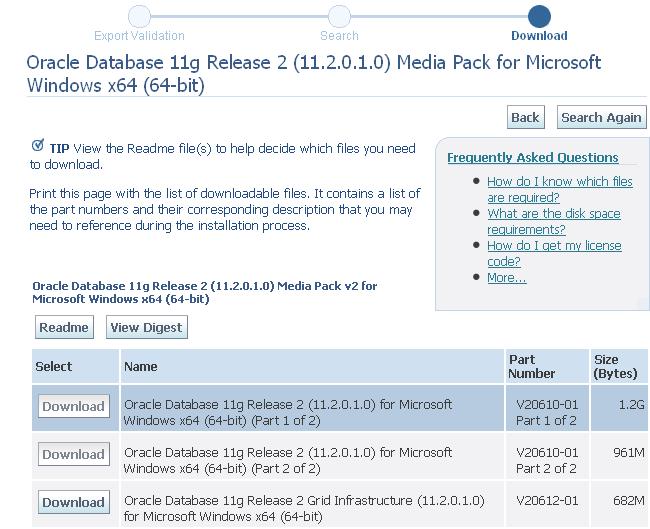This screenshot has height=529, width=650.
Task: Click the Search Again button
Action: 601,117
